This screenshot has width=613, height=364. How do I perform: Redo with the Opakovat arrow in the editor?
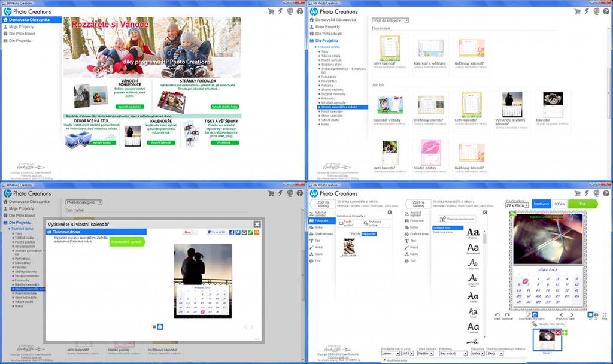[508, 314]
